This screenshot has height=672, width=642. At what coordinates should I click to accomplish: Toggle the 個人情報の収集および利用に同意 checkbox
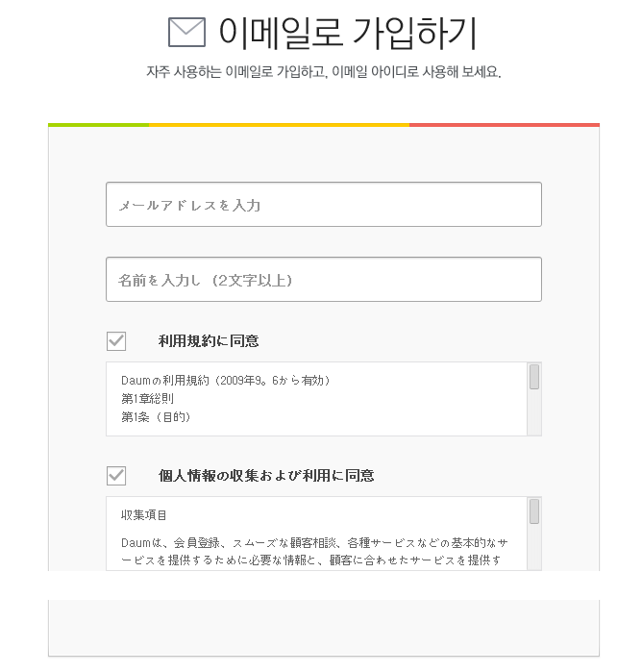pos(116,475)
